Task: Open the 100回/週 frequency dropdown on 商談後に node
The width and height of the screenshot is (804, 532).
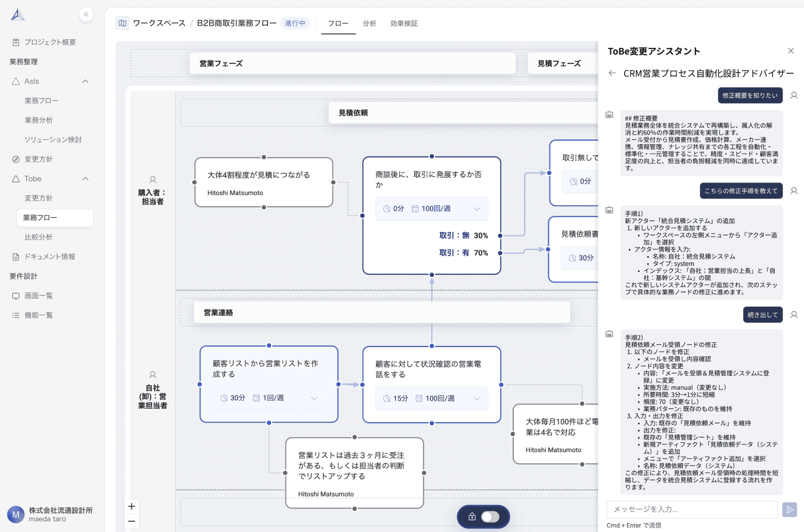Action: point(476,208)
